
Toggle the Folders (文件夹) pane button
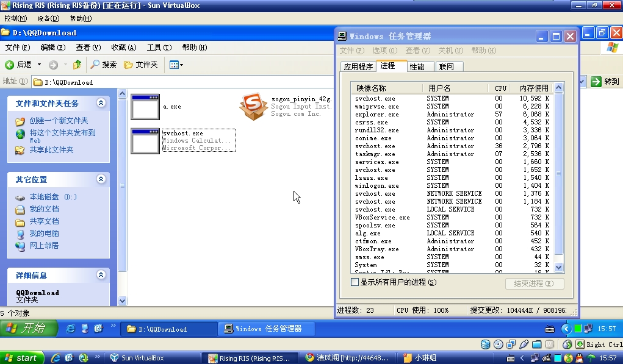coord(141,64)
